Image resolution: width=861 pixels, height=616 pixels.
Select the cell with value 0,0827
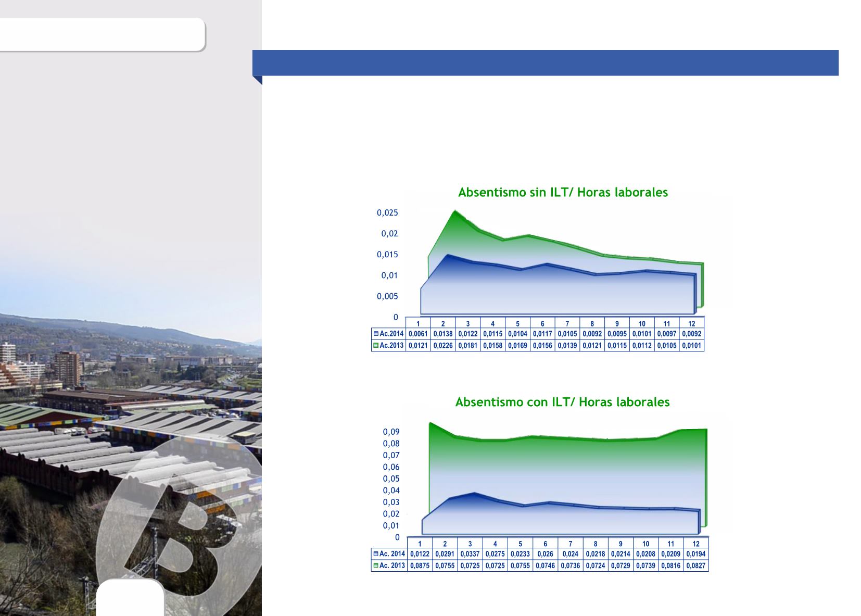[696, 565]
